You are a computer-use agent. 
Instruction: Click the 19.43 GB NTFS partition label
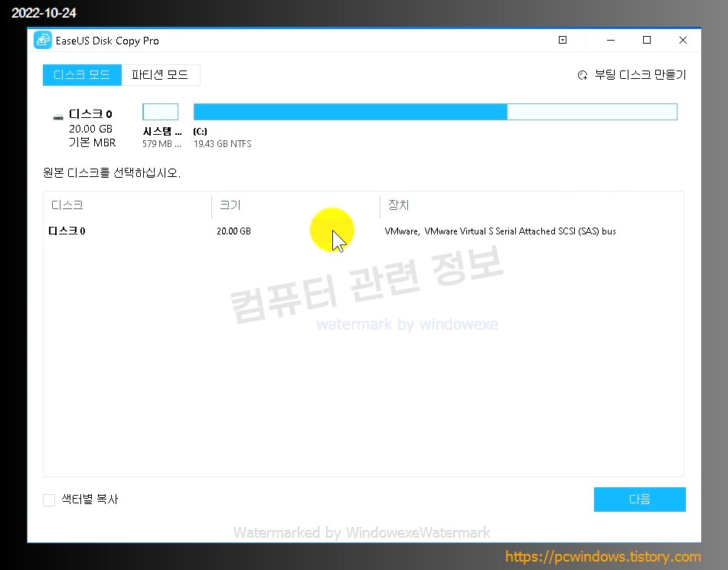coord(223,144)
